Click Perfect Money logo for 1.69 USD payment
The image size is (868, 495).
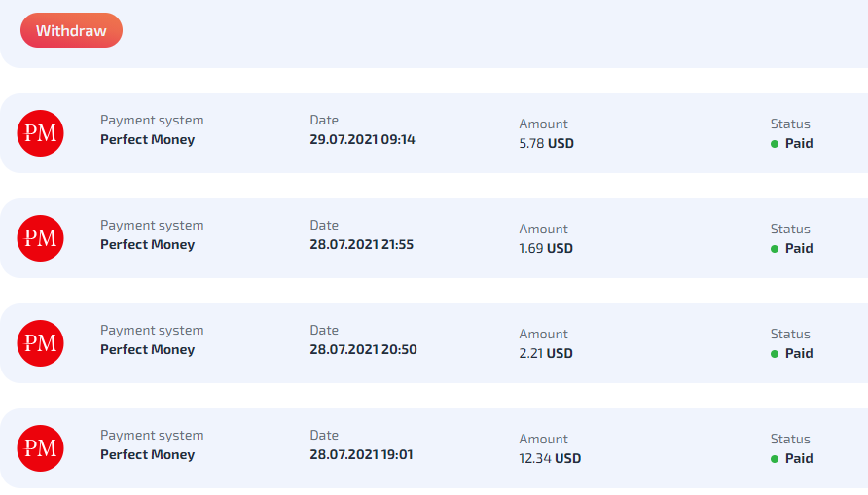41,238
